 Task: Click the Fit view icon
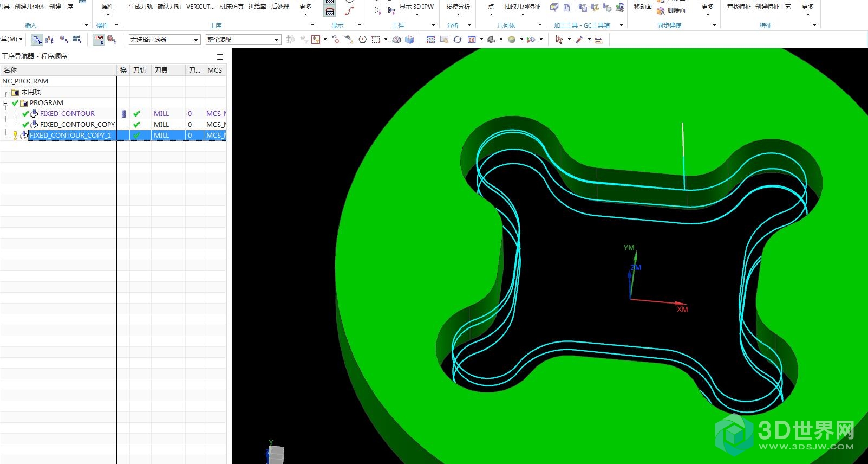(430, 40)
